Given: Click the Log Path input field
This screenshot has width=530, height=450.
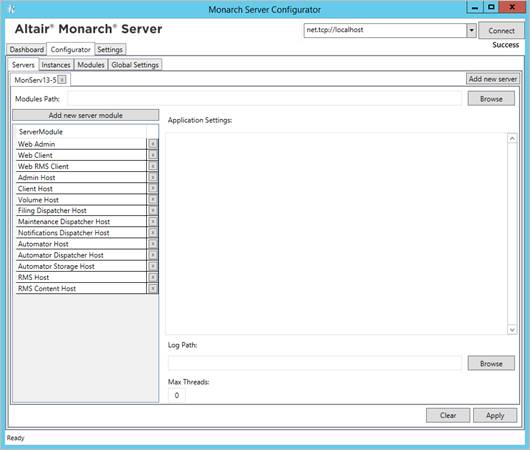Looking at the screenshot, I should tap(315, 363).
